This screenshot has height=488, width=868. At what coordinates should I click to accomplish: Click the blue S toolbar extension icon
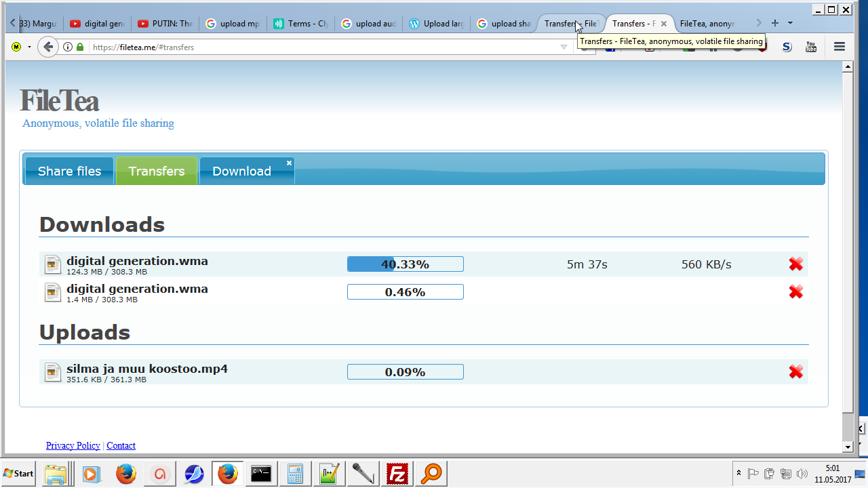[787, 47]
